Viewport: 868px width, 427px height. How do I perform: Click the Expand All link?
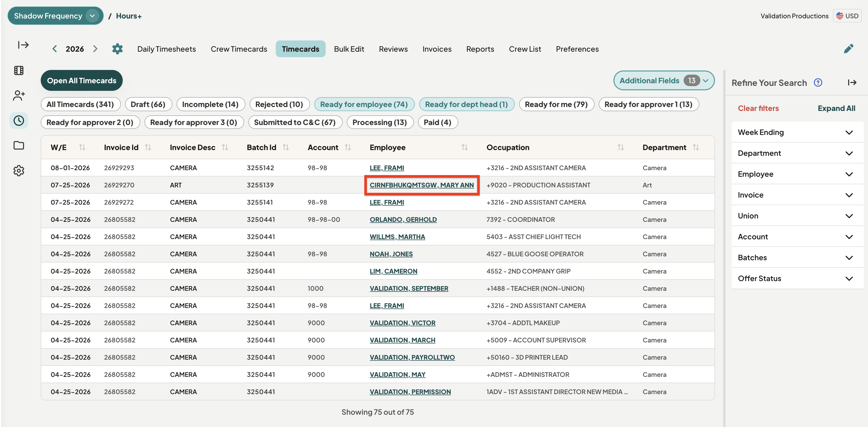pyautogui.click(x=836, y=108)
